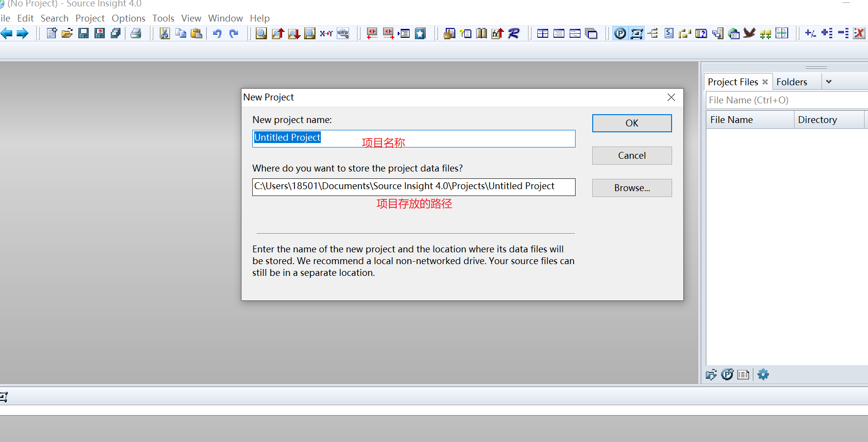Save the current file via floppy icon
This screenshot has width=868, height=442.
(84, 33)
